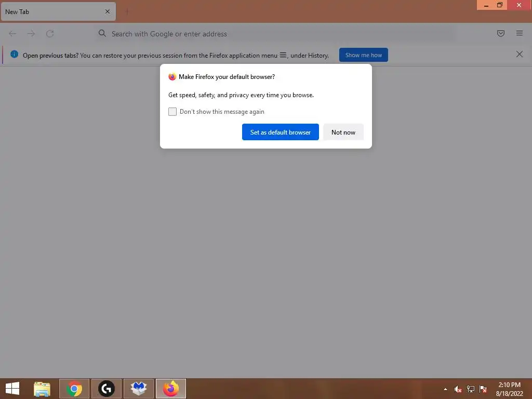The height and width of the screenshot is (399, 532).
Task: Click the 'Get speed, safety, and privacy' text
Action: 241,95
